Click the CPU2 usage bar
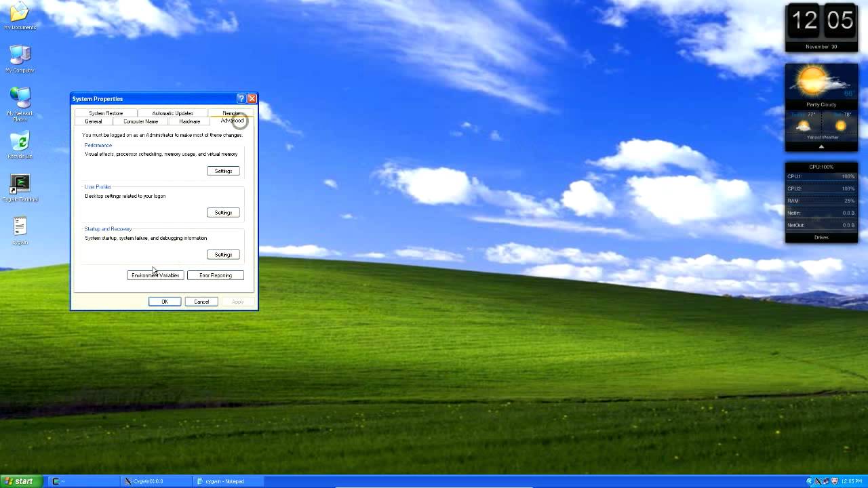Viewport: 868px width, 488px height. [x=821, y=188]
